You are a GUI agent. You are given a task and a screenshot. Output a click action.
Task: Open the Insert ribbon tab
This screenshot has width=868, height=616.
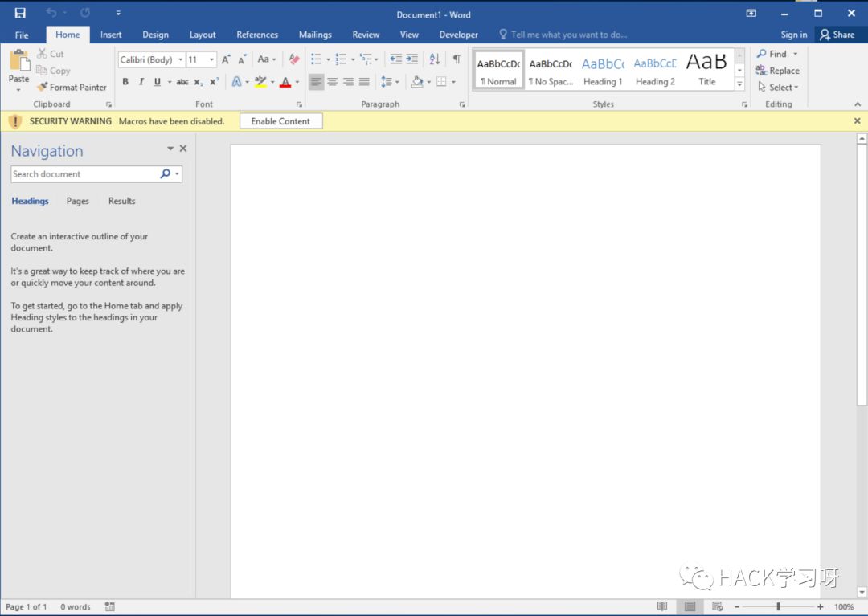coord(111,35)
